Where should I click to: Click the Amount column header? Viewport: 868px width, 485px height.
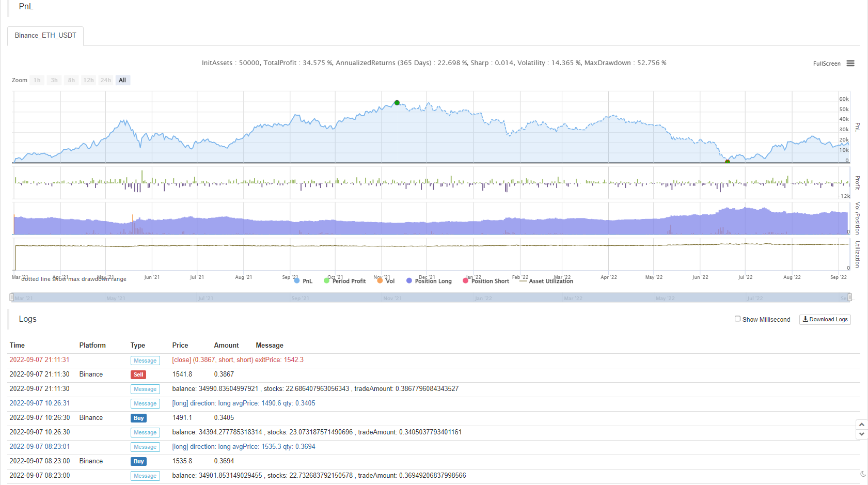coord(226,345)
